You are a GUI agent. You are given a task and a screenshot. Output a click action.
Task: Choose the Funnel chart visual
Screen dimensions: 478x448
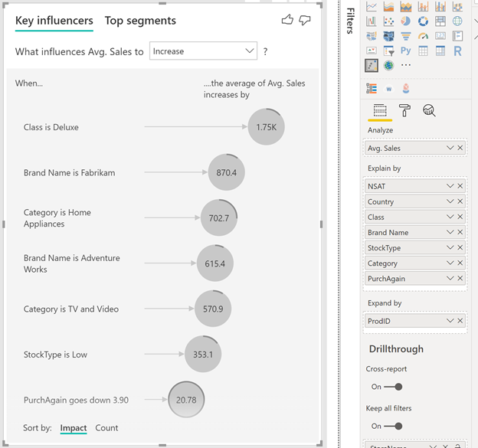click(x=405, y=36)
